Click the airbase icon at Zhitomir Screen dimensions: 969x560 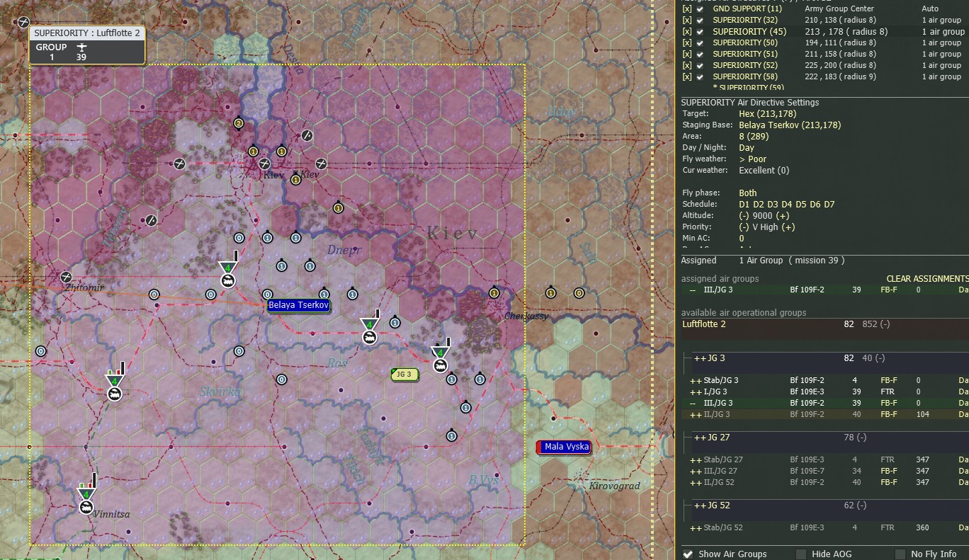point(66,277)
